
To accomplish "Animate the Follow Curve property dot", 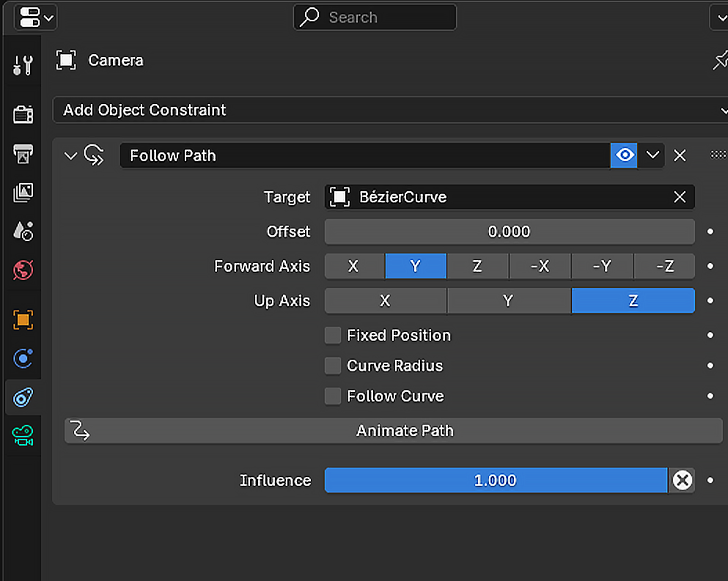I will pyautogui.click(x=710, y=396).
